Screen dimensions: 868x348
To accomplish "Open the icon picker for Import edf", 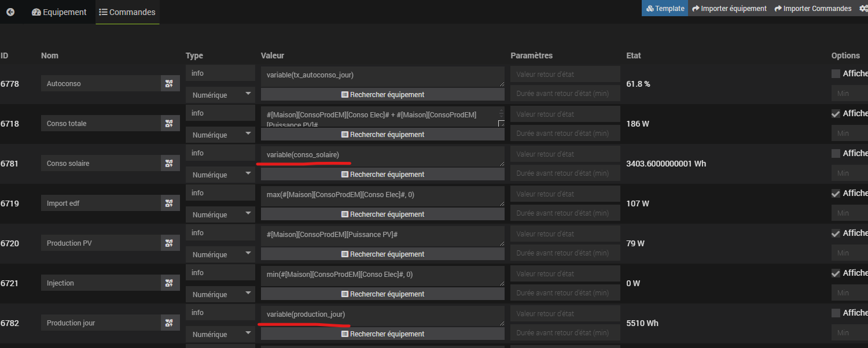I will (x=169, y=203).
